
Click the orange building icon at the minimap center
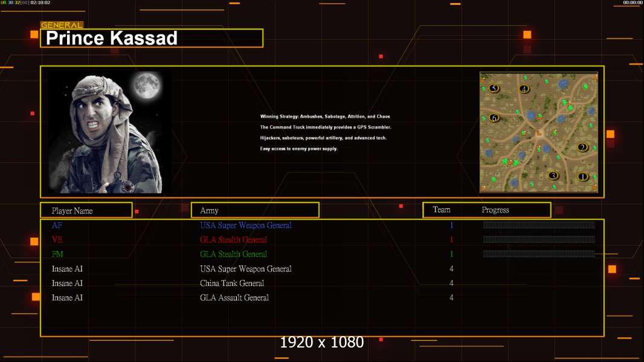click(539, 133)
